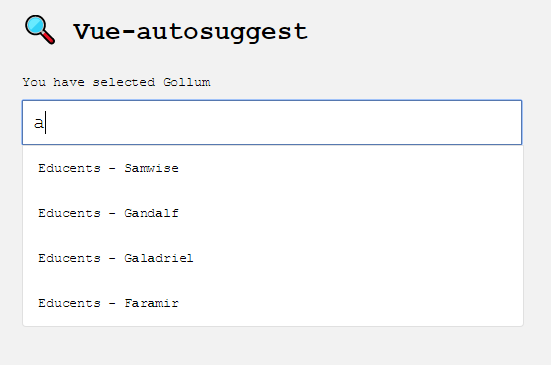Click the 'You have selected Gollum' text

click(x=116, y=82)
